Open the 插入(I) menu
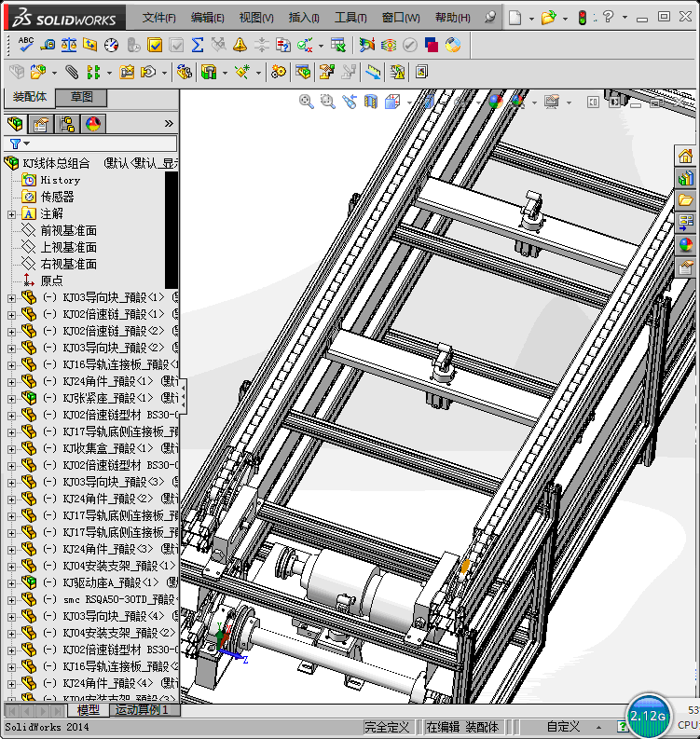The image size is (700, 739). click(x=304, y=18)
